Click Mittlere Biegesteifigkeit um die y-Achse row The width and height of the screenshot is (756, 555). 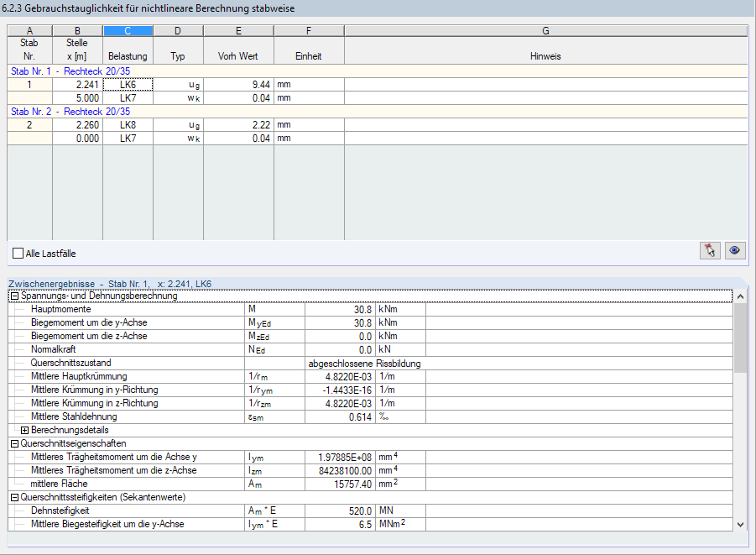[370, 524]
